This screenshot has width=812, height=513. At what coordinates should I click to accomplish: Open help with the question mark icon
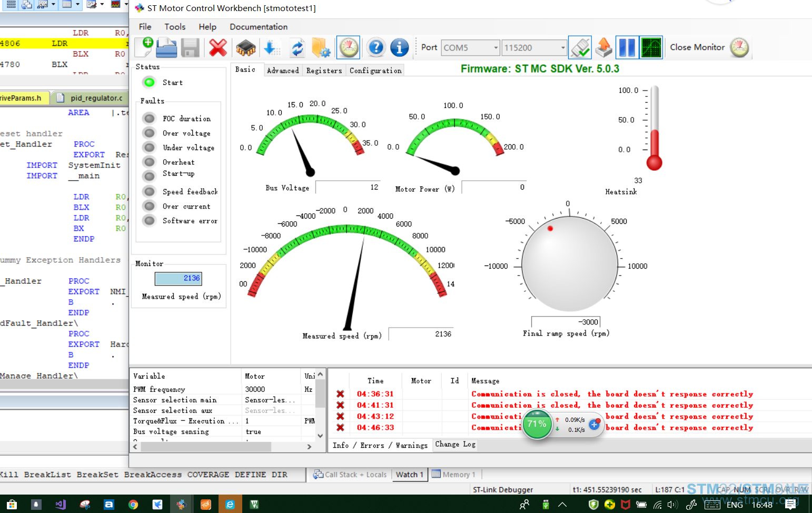[x=376, y=47]
